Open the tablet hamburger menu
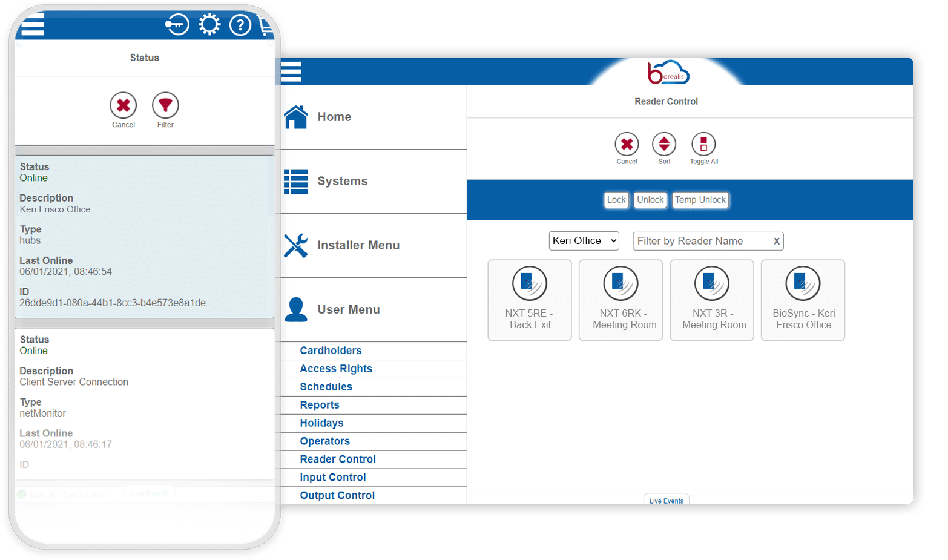Screen dimensions: 948x560 [x=291, y=71]
